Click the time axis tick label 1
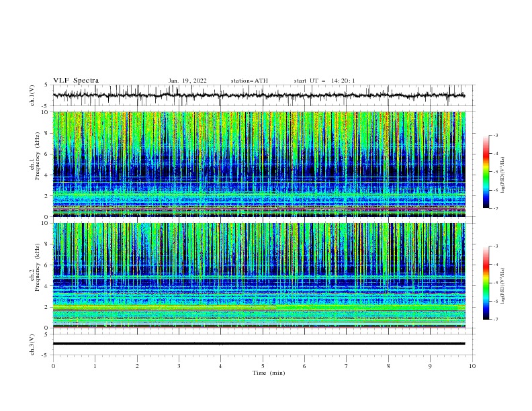The height and width of the screenshot is (411, 532). click(x=95, y=366)
